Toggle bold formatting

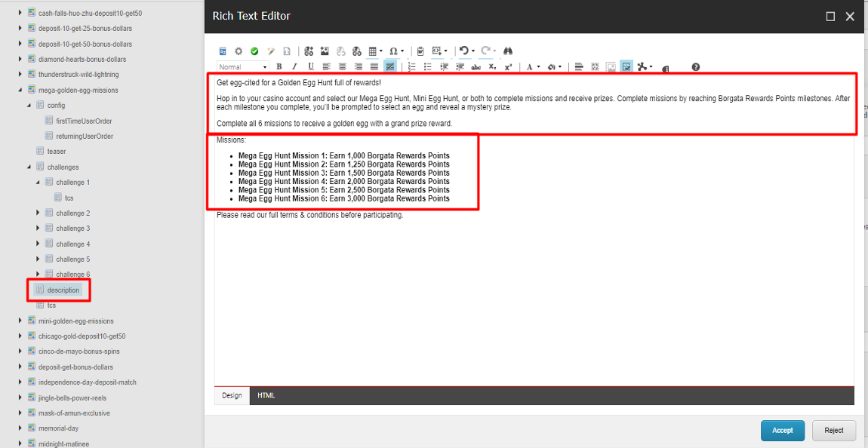pyautogui.click(x=279, y=67)
